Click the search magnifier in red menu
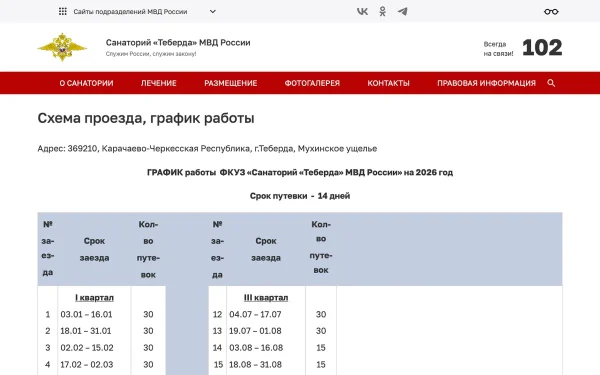600x375 pixels. pos(551,83)
